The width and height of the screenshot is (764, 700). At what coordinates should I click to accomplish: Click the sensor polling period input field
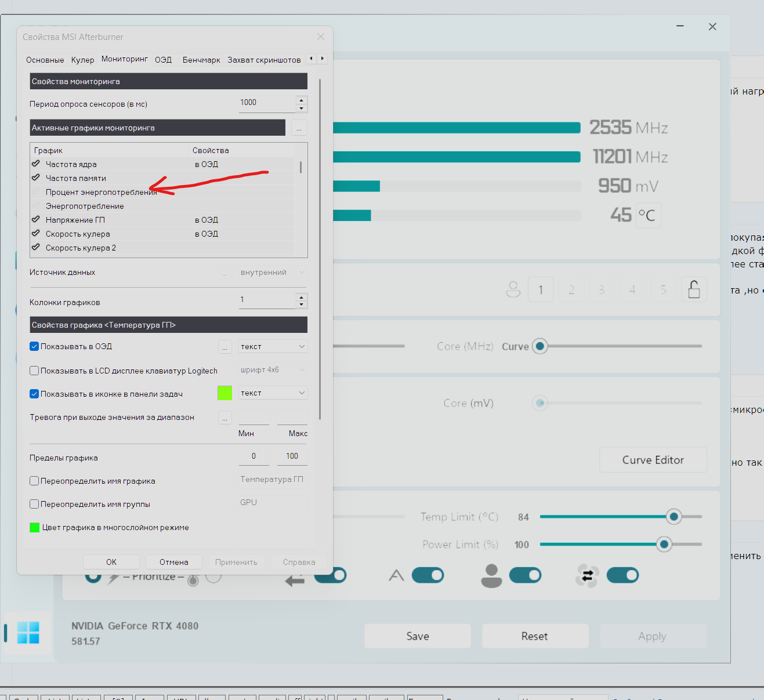267,103
